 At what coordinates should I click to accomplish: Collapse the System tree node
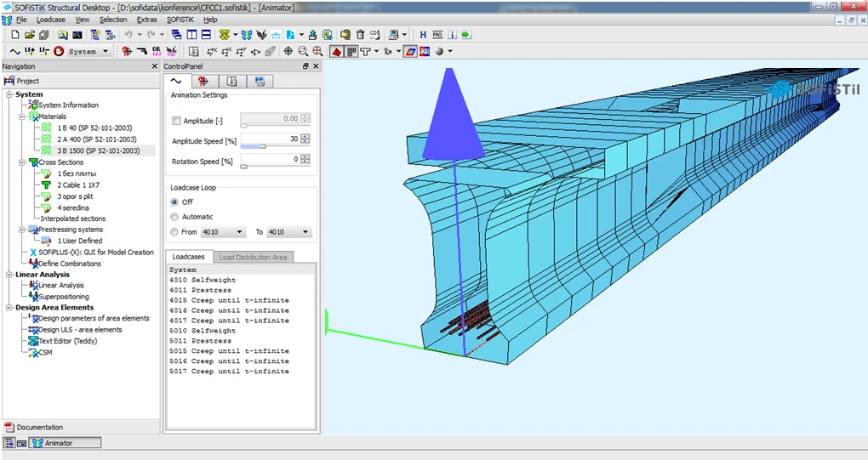point(9,94)
